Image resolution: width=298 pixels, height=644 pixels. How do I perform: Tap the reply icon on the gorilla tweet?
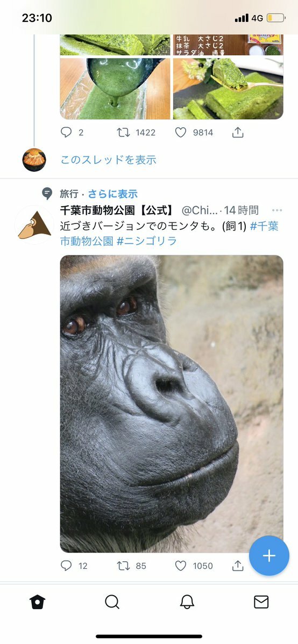pos(66,566)
